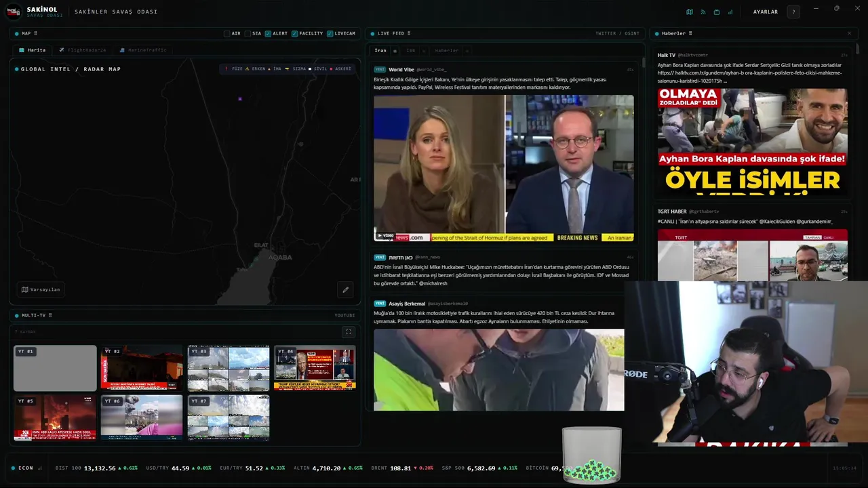Screen dimensions: 868x488
Task: Open the Varsayılan map style selector
Action: click(41, 289)
